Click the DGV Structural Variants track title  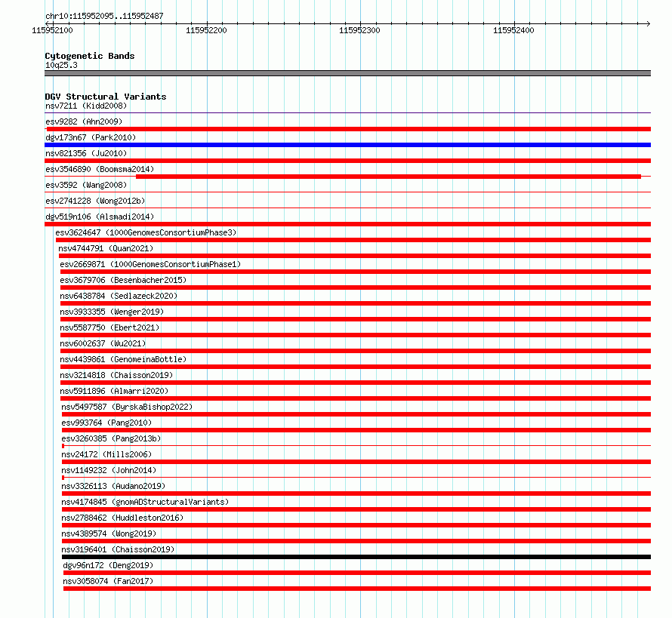(x=106, y=97)
